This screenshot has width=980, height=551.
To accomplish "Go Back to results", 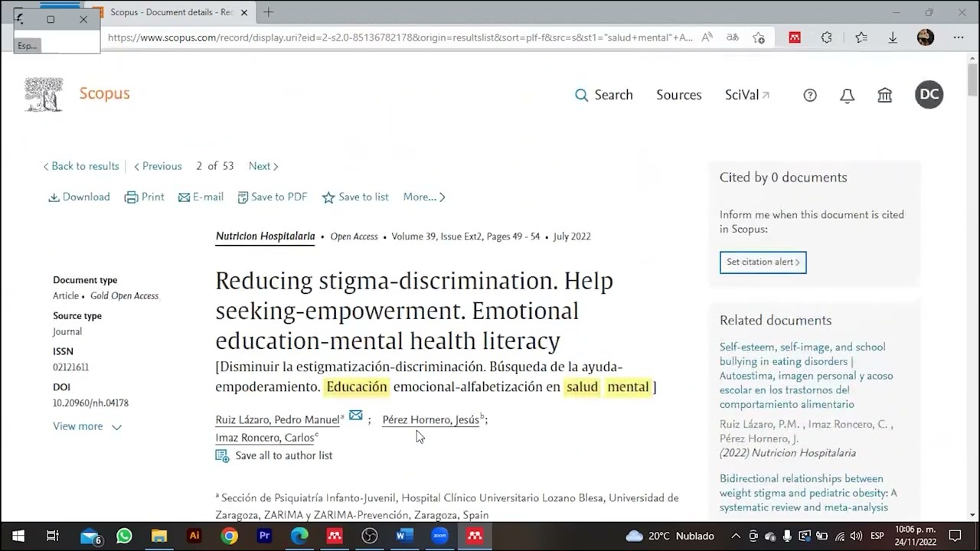I will point(81,166).
